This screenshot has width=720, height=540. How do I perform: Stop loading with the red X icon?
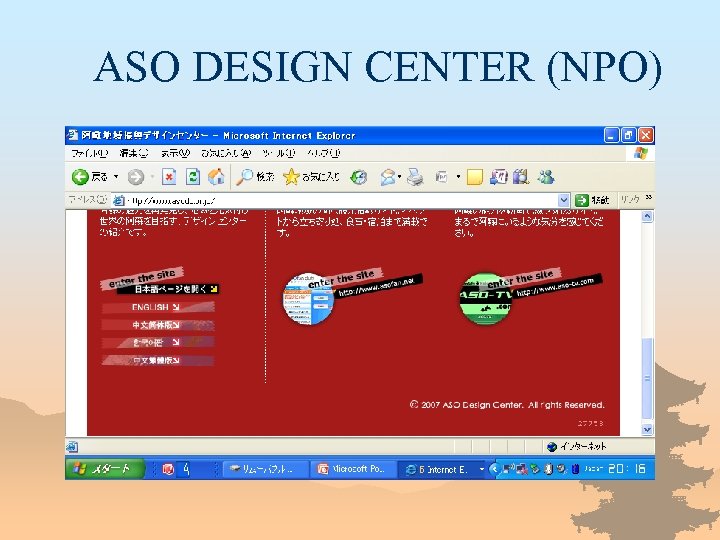169,177
